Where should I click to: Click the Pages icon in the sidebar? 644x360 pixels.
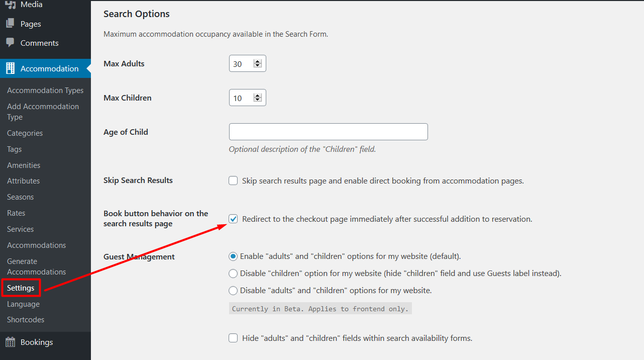[10, 24]
